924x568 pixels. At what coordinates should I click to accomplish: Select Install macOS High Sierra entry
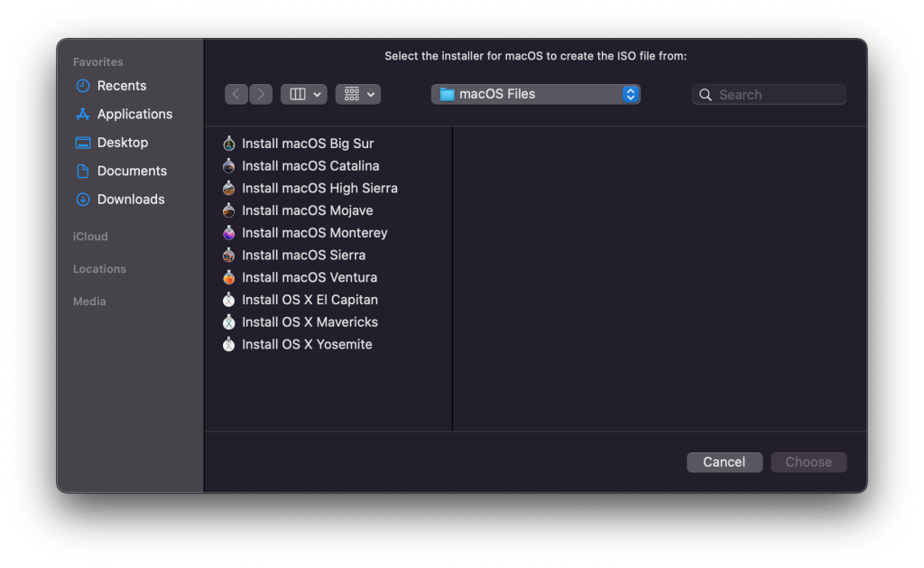pos(319,188)
